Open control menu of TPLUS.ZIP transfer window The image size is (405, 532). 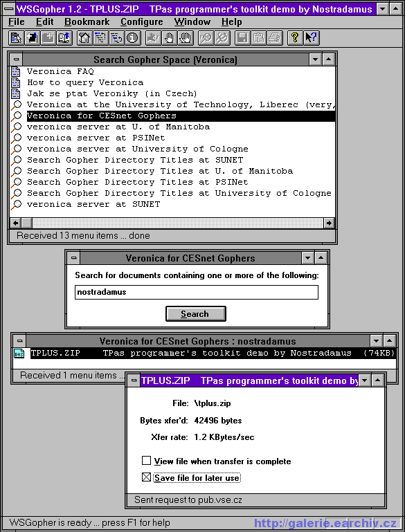(134, 380)
